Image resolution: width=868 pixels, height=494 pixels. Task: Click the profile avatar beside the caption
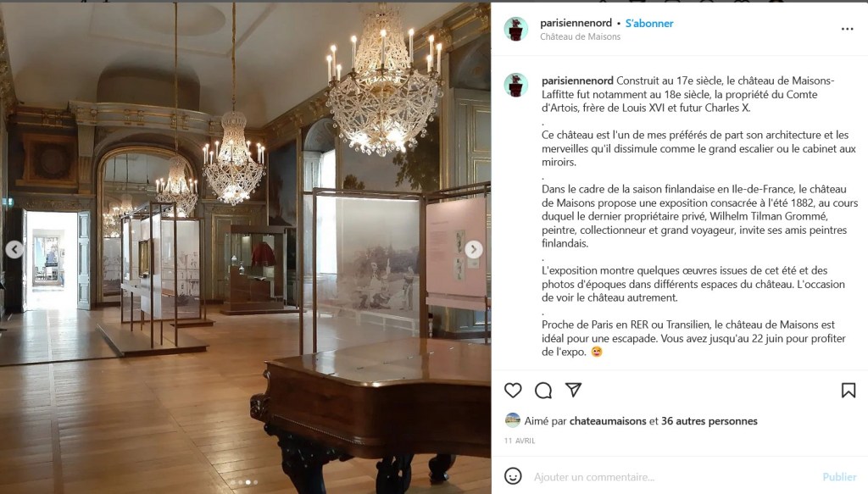(x=516, y=86)
